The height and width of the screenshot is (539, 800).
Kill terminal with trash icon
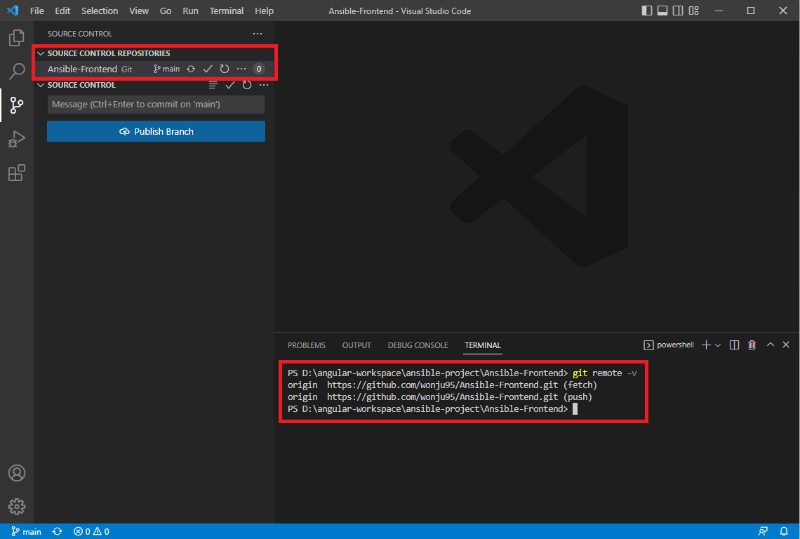tap(752, 345)
